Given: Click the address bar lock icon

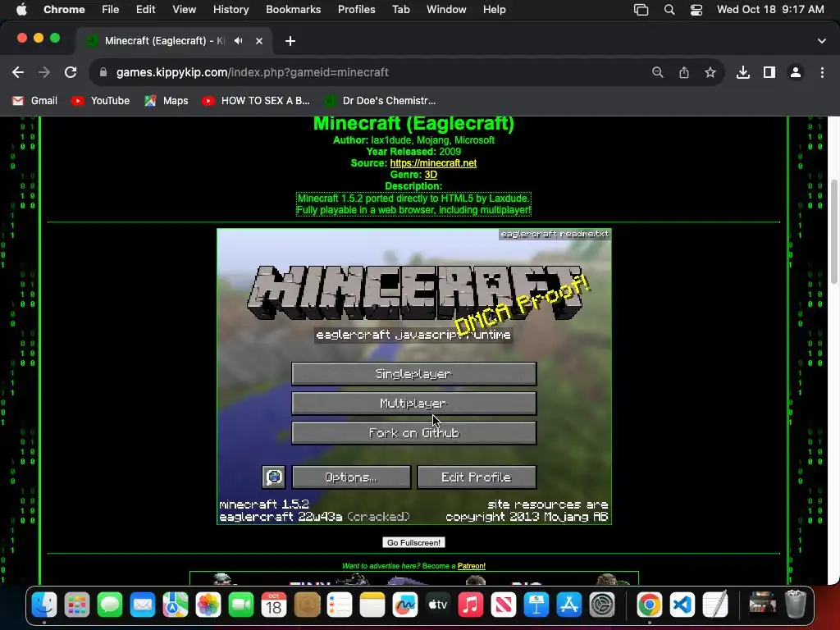Looking at the screenshot, I should click(103, 72).
